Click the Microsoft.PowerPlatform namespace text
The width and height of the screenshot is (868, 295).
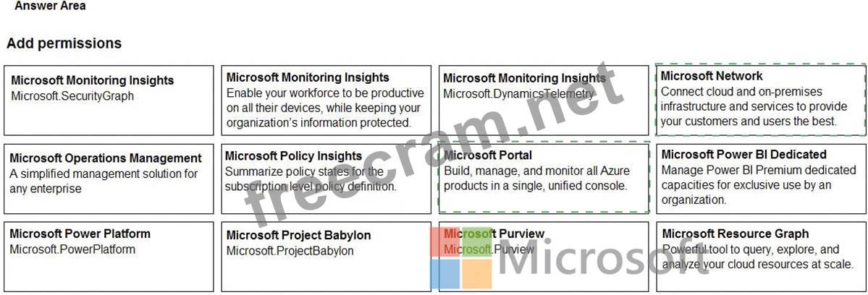click(72, 249)
